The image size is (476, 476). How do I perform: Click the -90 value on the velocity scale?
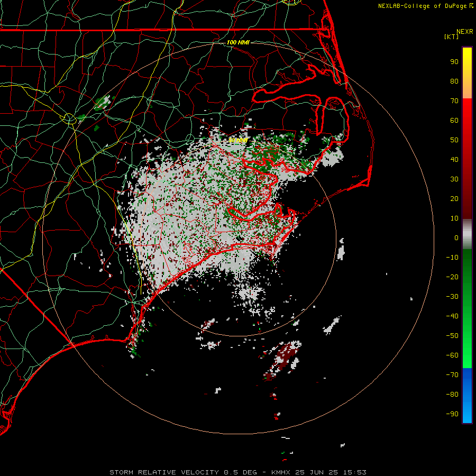[452, 414]
